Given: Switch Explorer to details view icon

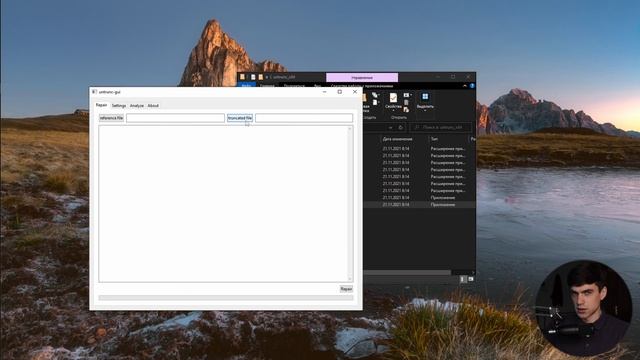Looking at the screenshot, I should pyautogui.click(x=463, y=279).
